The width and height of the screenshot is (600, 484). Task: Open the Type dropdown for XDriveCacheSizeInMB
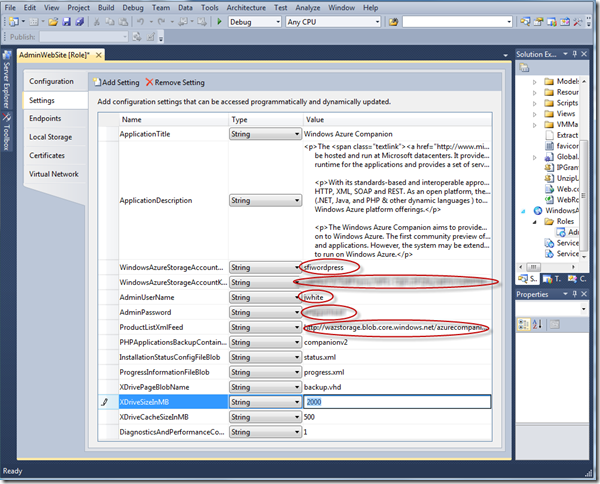tap(297, 417)
